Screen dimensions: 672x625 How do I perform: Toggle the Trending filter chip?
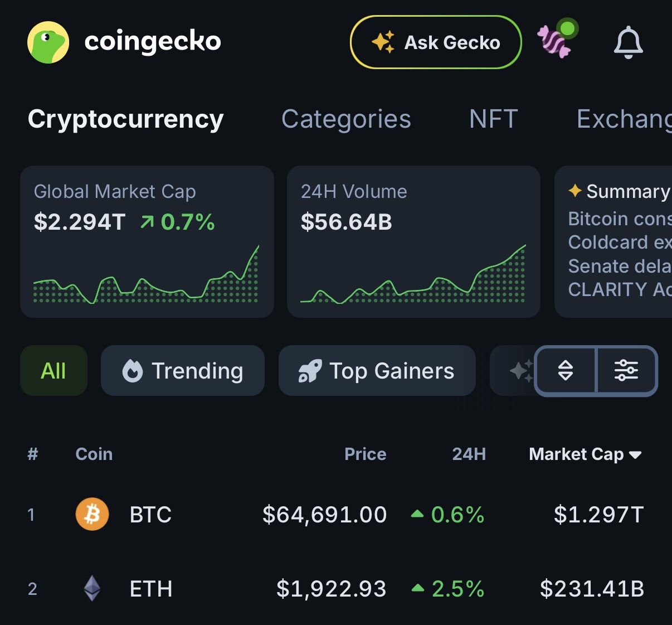pos(183,371)
